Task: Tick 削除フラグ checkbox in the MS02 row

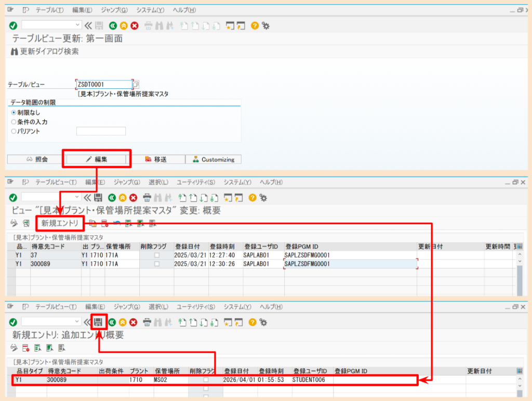Action: click(x=206, y=380)
